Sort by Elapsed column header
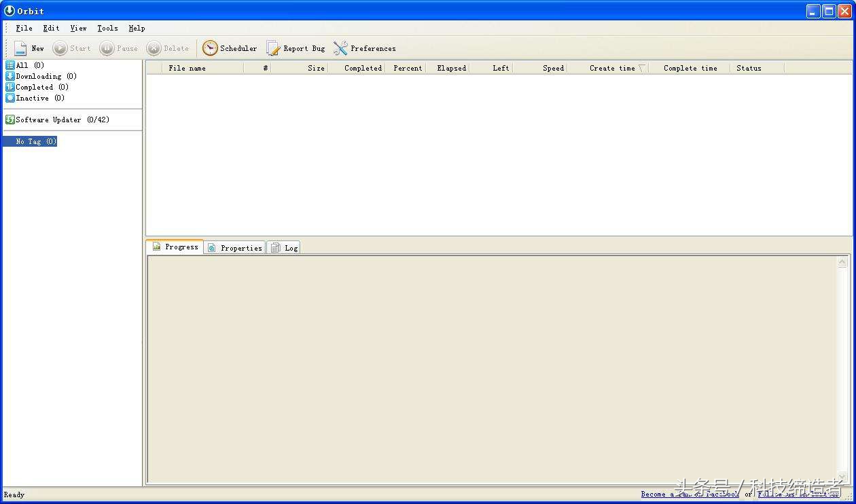Image resolution: width=856 pixels, height=504 pixels. click(448, 68)
